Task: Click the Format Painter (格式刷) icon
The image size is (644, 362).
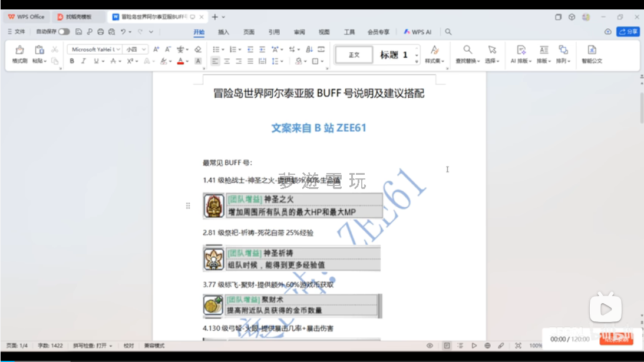Action: [x=19, y=50]
